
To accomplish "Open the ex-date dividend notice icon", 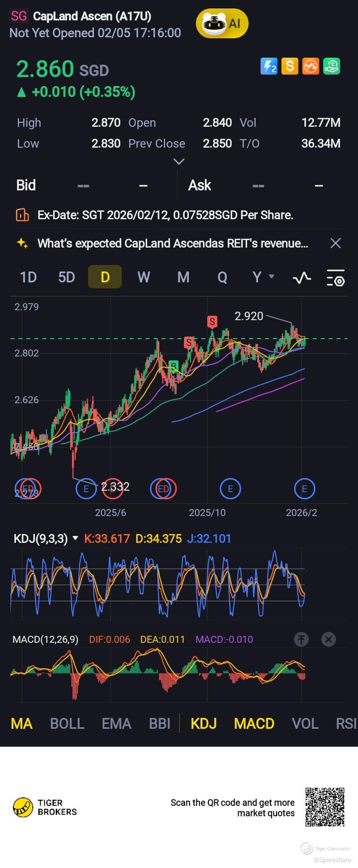I will click(22, 215).
